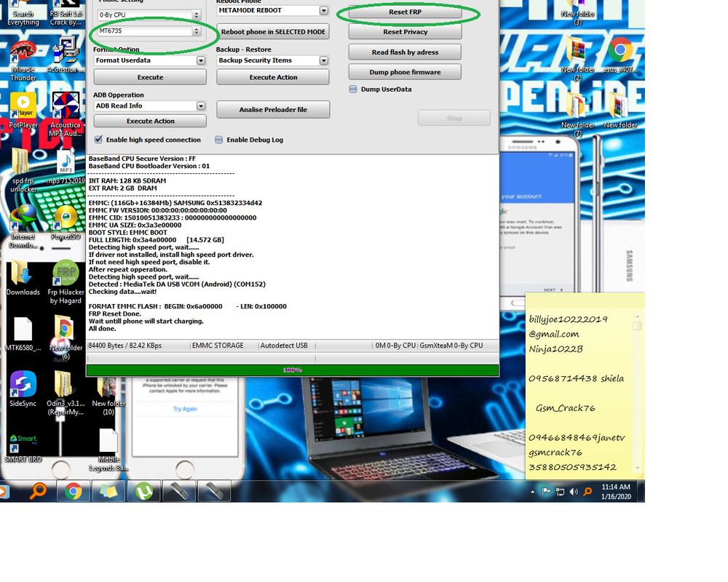728x582 pixels.
Task: Click the GsmXteaM 0-By CPU status entry
Action: 451,346
